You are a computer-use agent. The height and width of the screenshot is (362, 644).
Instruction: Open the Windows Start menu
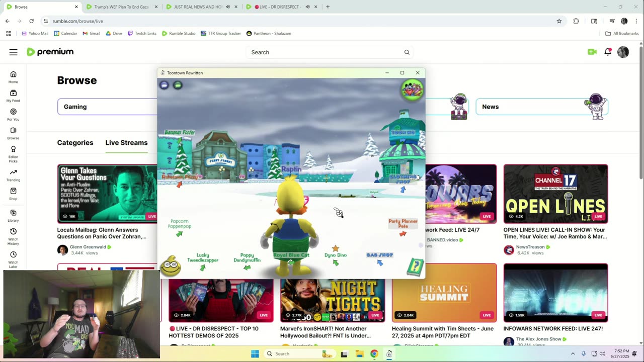pos(255,354)
